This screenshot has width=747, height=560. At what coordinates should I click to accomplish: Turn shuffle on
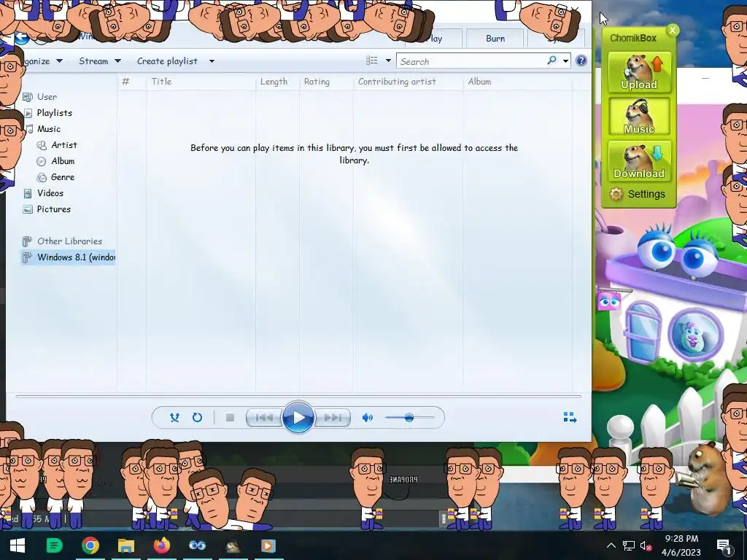tap(174, 418)
